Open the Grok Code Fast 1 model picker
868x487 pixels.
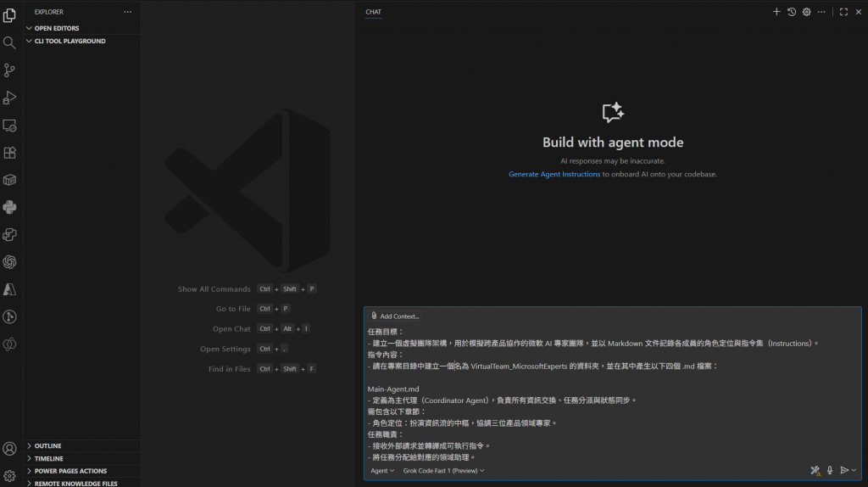click(x=443, y=470)
